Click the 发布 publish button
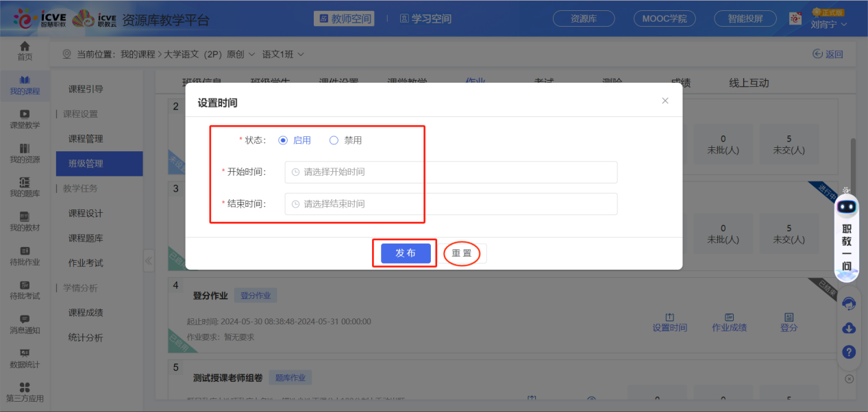The height and width of the screenshot is (412, 868). click(404, 253)
